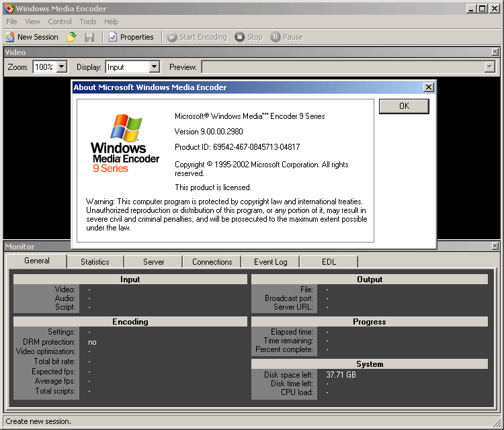The width and height of the screenshot is (504, 430).
Task: Minimize the Windows Media Encoder window
Action: (471, 8)
